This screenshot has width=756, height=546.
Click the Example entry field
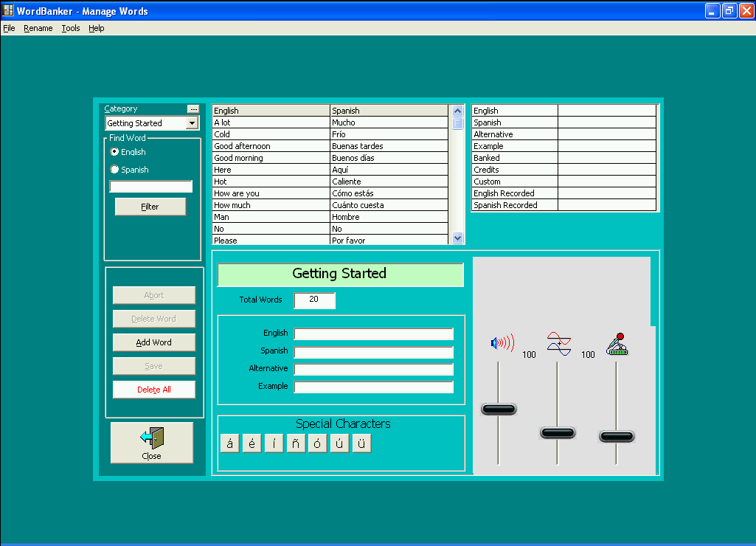point(374,387)
